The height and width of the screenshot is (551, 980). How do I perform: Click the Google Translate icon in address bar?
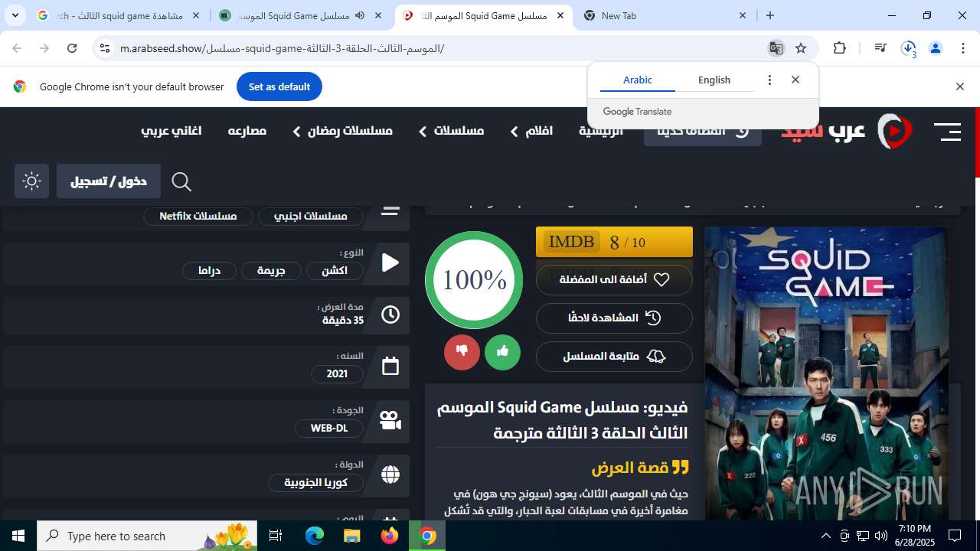tap(776, 48)
